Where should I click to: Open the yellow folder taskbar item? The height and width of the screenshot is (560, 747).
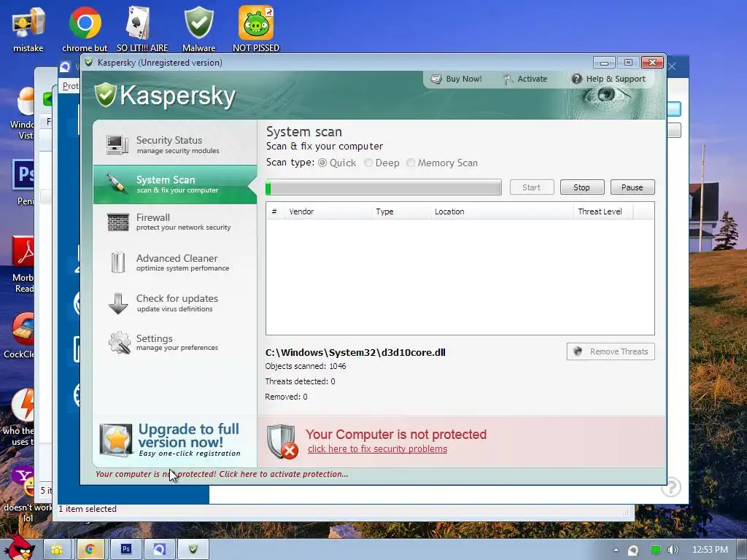[57, 550]
